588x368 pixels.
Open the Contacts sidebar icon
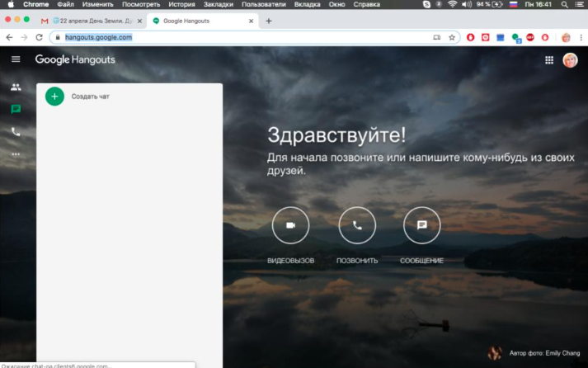[16, 87]
